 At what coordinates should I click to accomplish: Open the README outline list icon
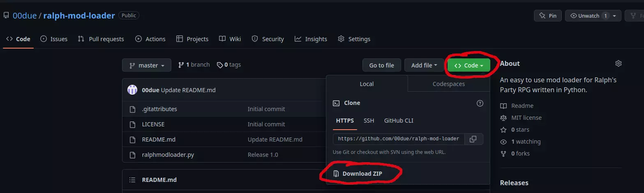click(x=132, y=180)
